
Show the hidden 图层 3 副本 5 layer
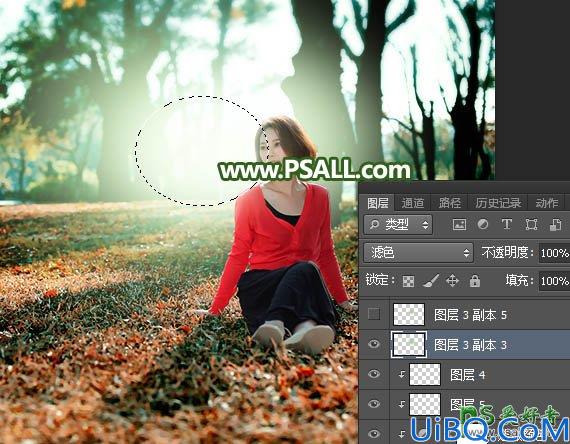pos(374,314)
